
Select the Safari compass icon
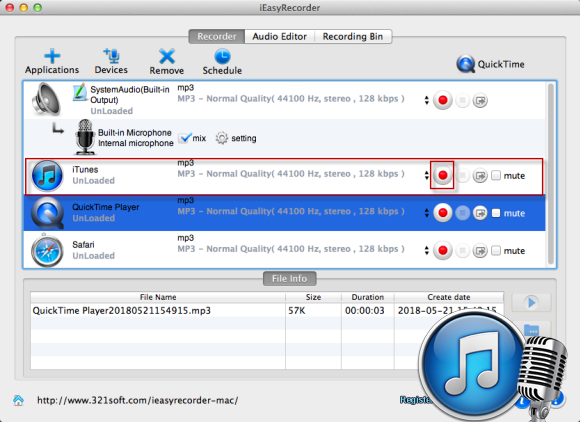pos(47,251)
